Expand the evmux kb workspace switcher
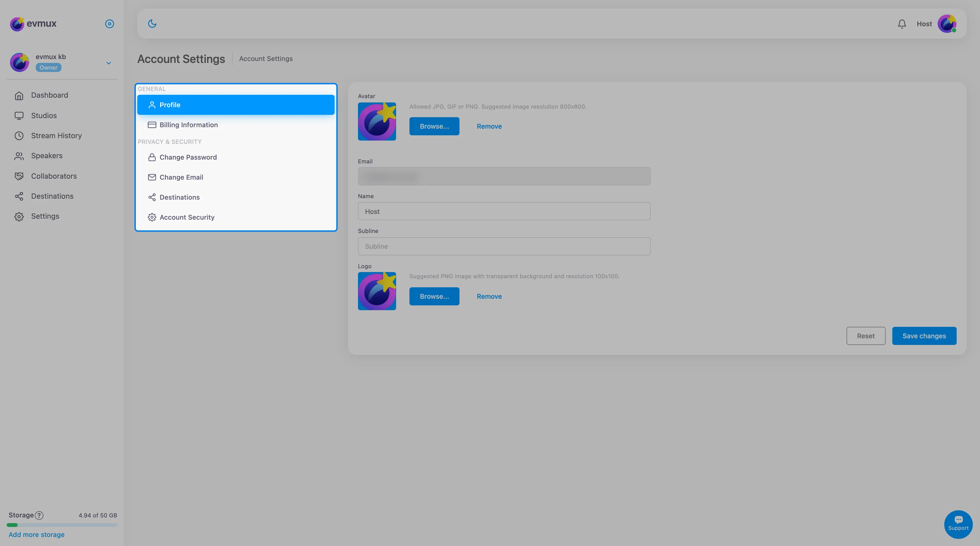Screen dimensions: 980x546 108,63
